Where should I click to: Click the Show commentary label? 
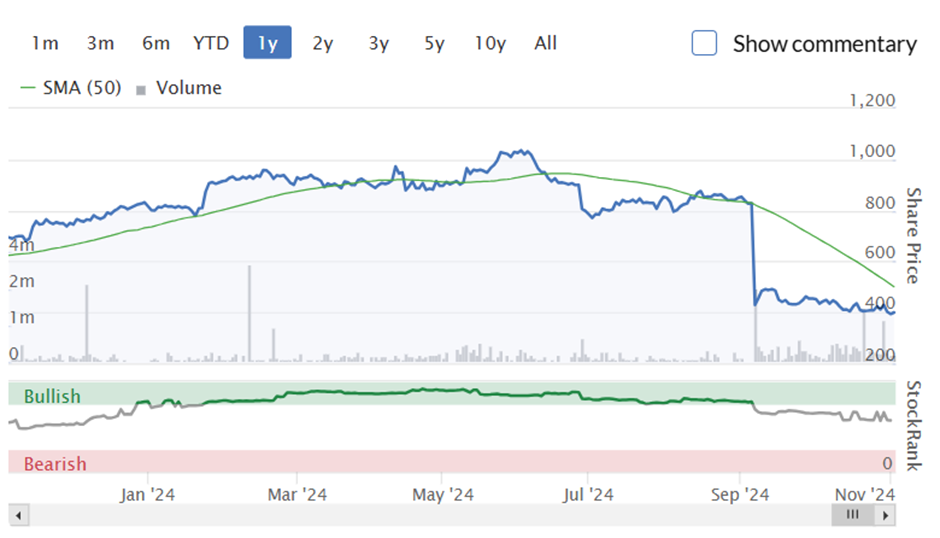[824, 44]
